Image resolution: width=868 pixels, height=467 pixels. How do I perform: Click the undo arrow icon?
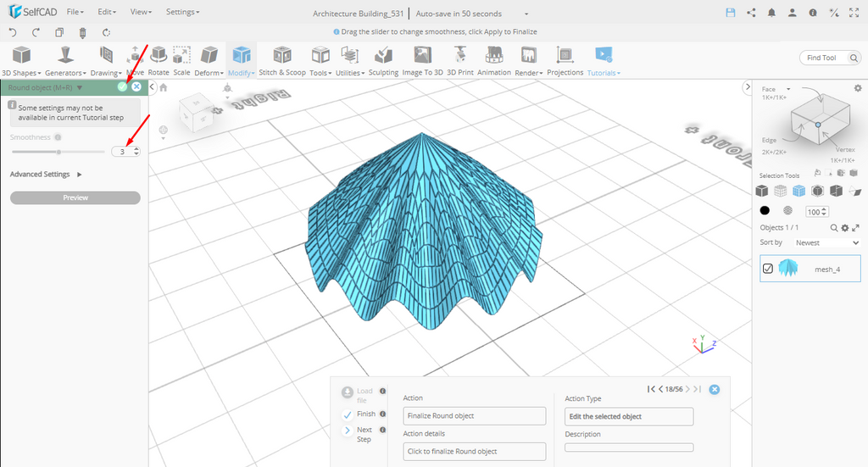[x=13, y=32]
